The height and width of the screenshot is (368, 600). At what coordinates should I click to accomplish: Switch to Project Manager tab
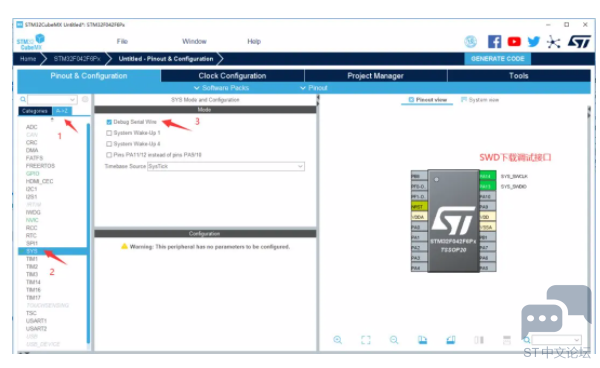[x=375, y=76]
